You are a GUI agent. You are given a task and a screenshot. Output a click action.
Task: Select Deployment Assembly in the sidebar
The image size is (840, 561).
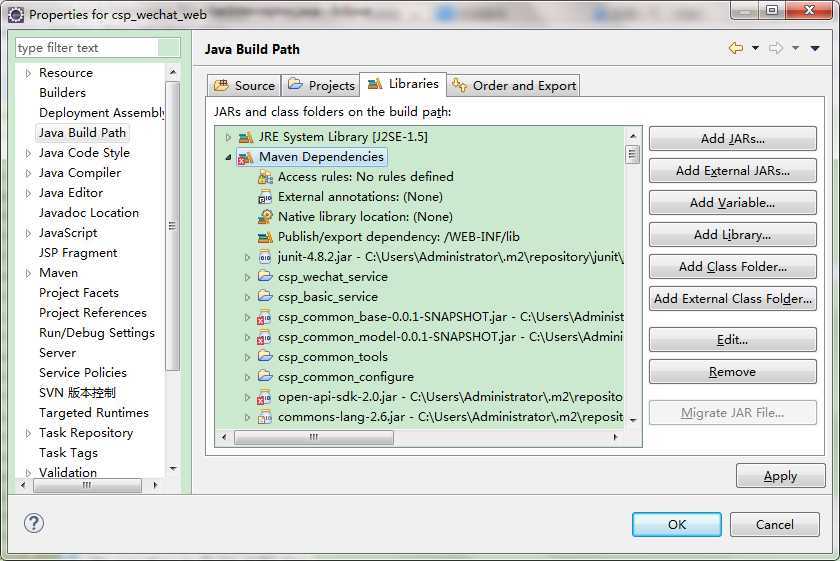(101, 113)
